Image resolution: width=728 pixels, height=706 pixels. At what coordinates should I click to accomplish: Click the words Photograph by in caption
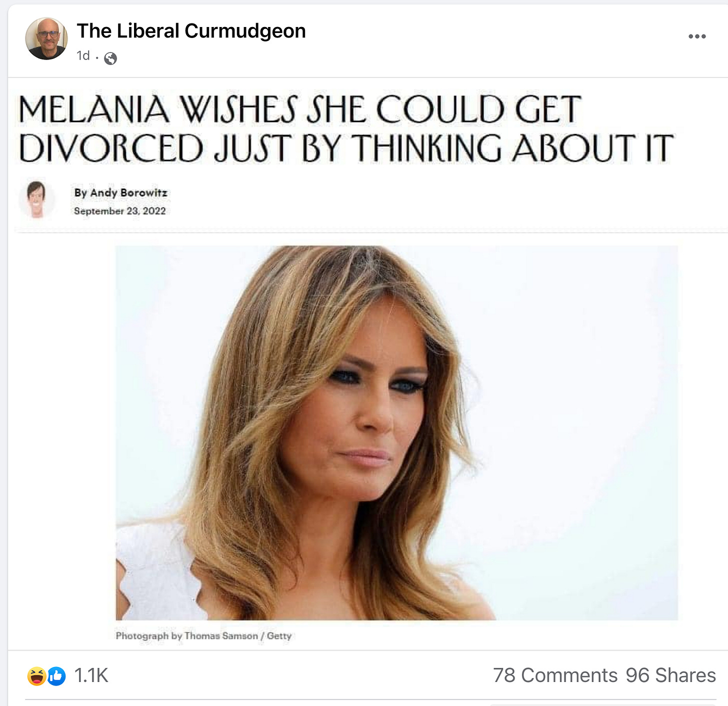[x=149, y=636]
